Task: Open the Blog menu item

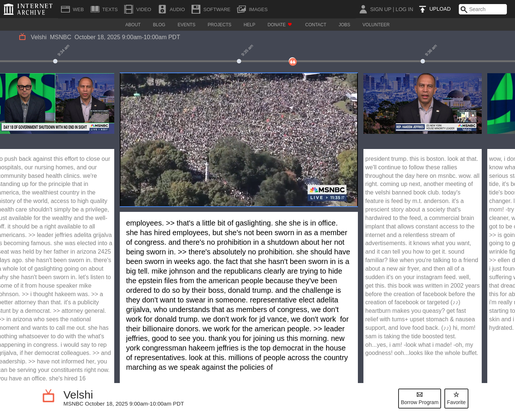Action: 159,25
